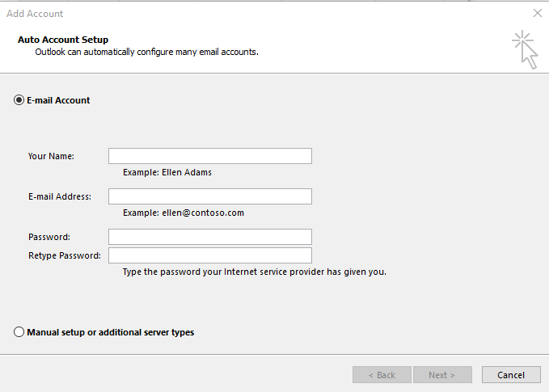The height and width of the screenshot is (392, 549).
Task: Focus the Your Name text box
Action: (210, 156)
